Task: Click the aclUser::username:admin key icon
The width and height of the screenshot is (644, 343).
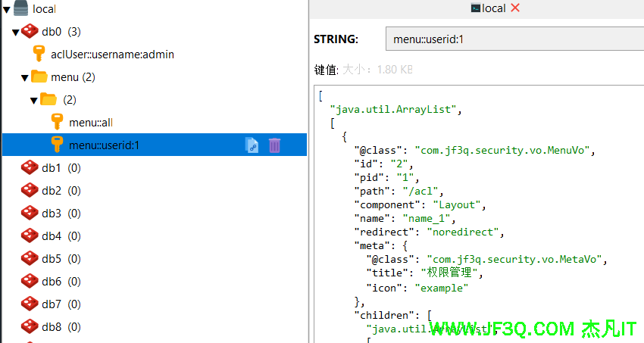Action: coord(39,54)
